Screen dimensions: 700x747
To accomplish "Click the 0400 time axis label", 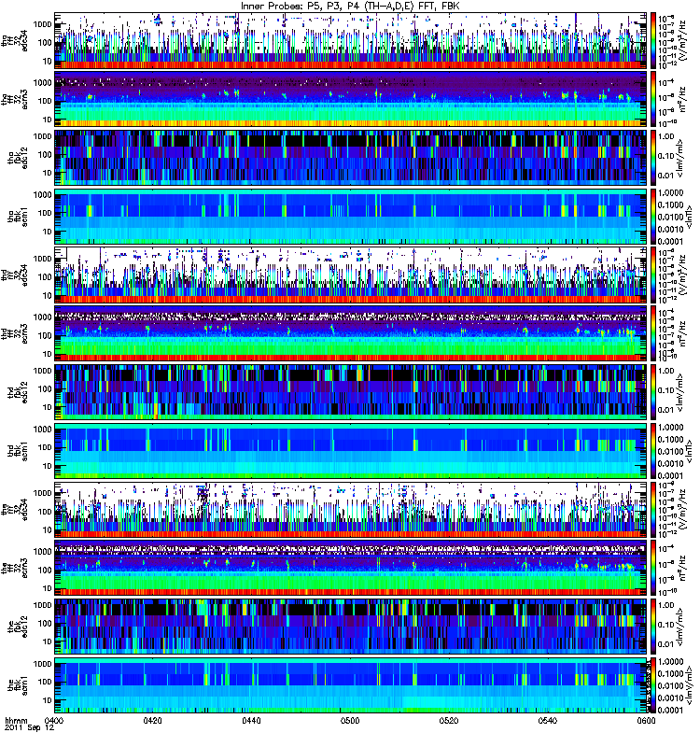I will tap(54, 721).
